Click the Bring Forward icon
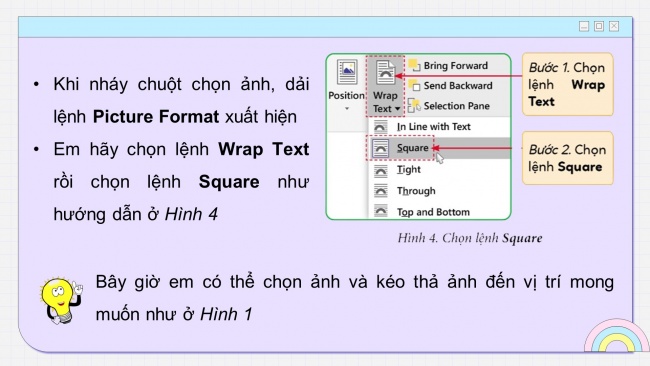Viewport: 650px width, 366px height. click(414, 65)
